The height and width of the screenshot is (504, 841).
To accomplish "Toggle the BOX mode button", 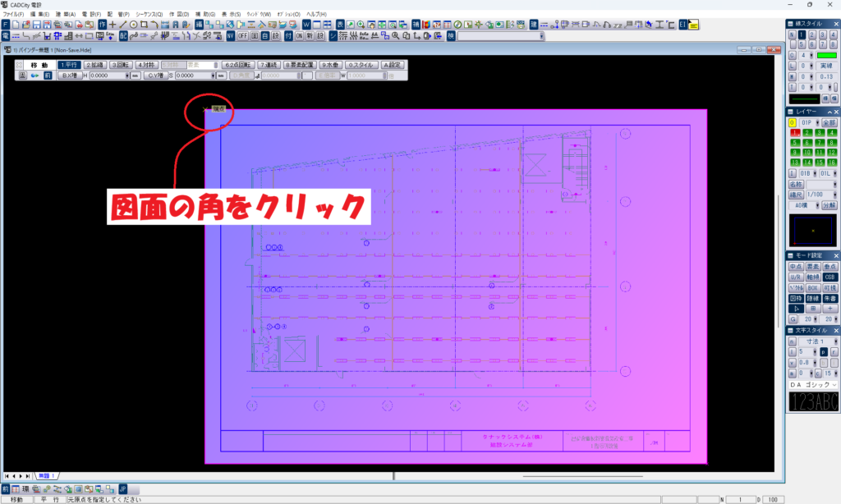I will pyautogui.click(x=813, y=288).
